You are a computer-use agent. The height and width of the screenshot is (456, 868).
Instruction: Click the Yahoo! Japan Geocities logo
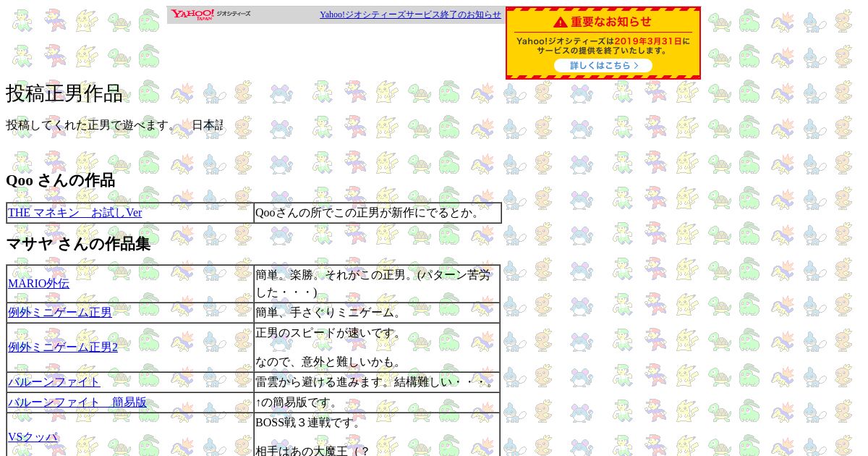click(210, 14)
